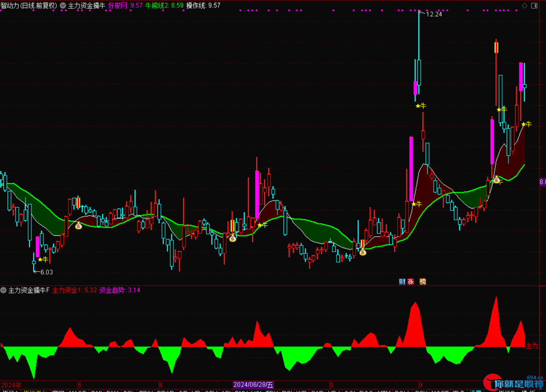The height and width of the screenshot is (392, 546).
Task: Click month 8 label on time axis
Action: coord(332,385)
